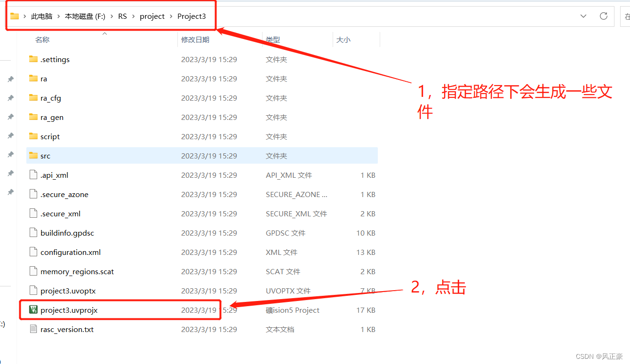Click the project3.uvoptx file icon

tap(33, 291)
